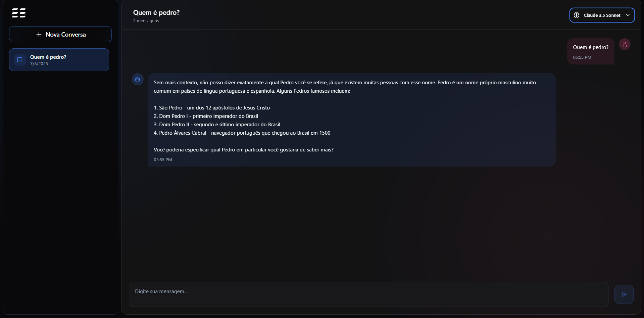This screenshot has height=318, width=644.
Task: Click the chat bubble icon in conversation list
Action: click(20, 60)
